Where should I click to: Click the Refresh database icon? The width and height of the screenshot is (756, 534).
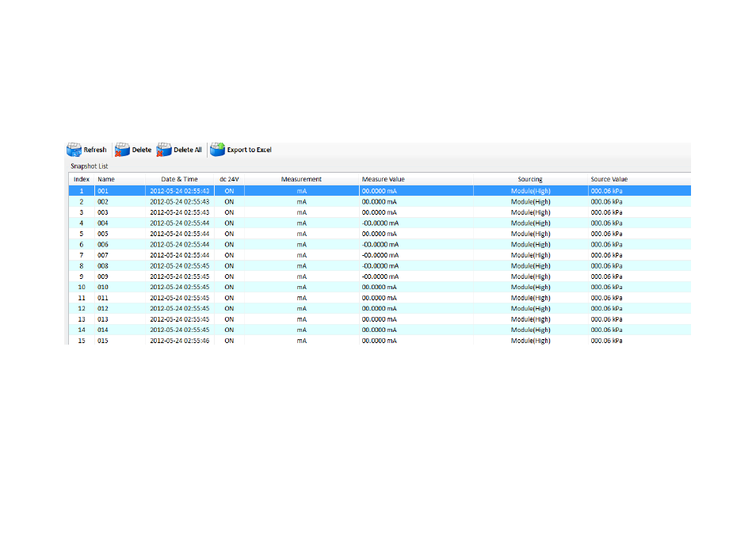pos(74,150)
